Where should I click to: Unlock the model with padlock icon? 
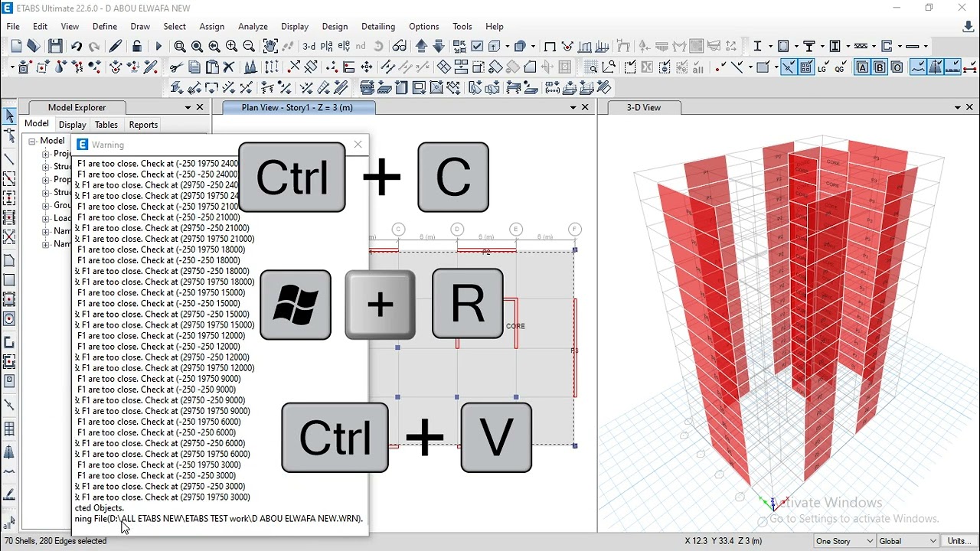click(x=137, y=47)
